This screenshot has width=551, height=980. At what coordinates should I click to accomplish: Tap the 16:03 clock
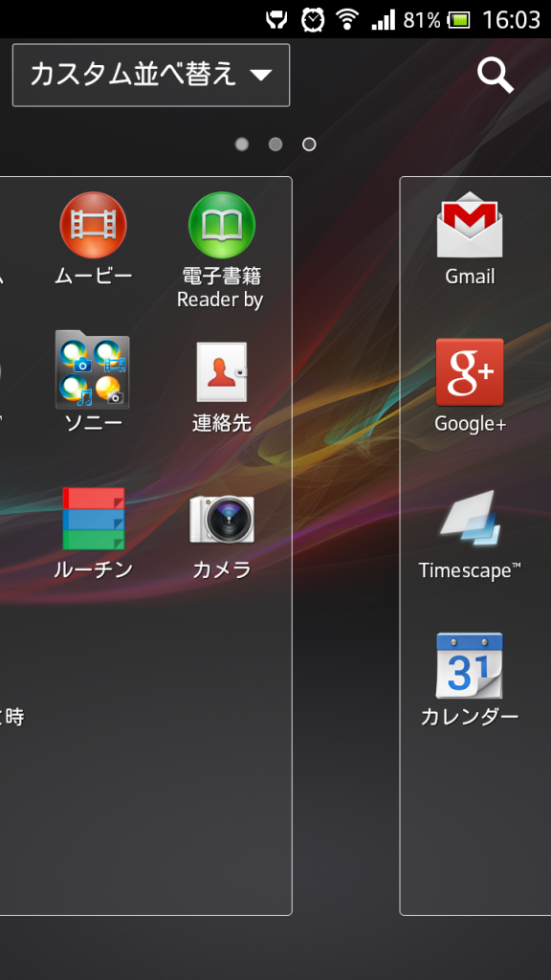coord(511,20)
